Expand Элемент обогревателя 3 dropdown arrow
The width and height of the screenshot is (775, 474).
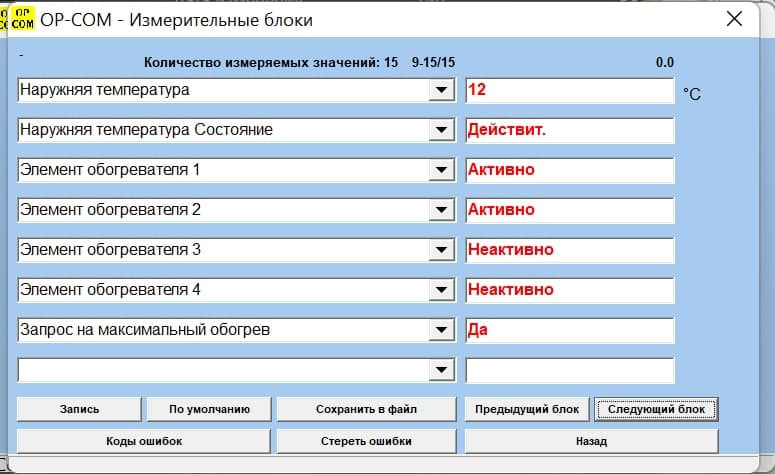coord(441,250)
